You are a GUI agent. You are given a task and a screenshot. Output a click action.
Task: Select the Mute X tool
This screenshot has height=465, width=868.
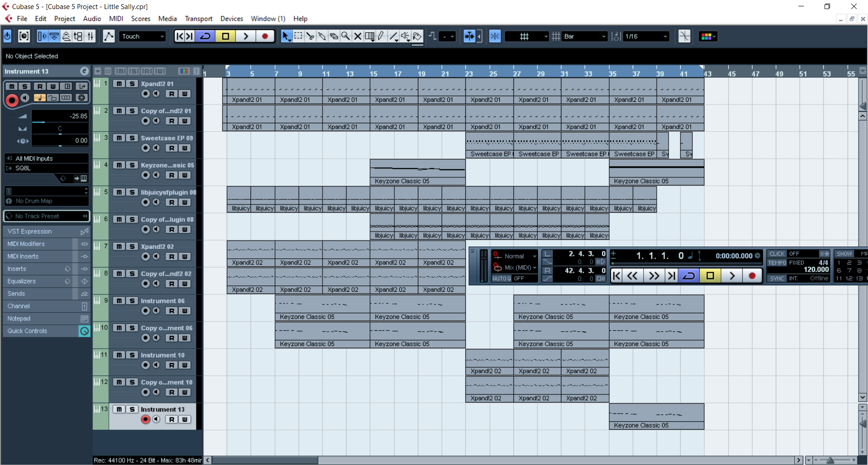tap(357, 36)
